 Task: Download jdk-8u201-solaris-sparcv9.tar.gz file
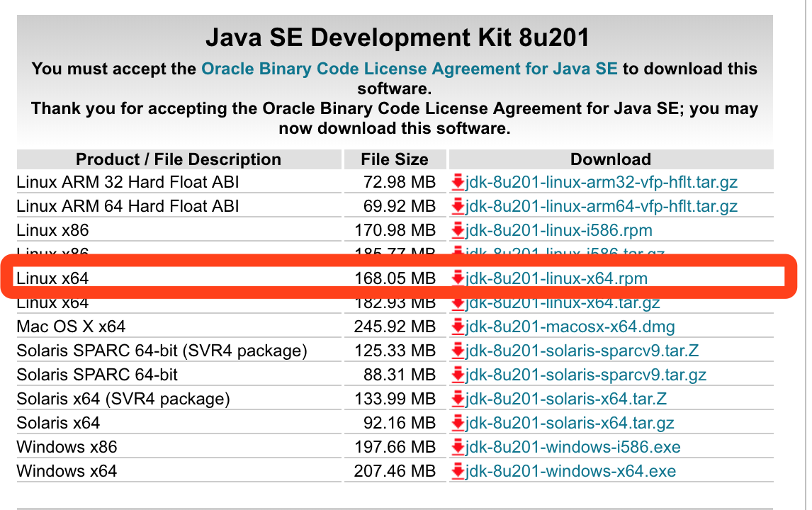(x=586, y=375)
